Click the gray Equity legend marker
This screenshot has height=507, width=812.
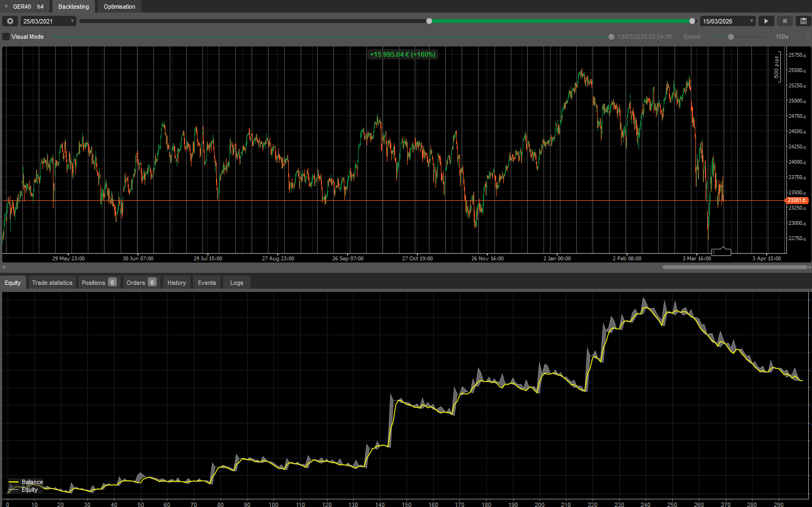pos(13,490)
